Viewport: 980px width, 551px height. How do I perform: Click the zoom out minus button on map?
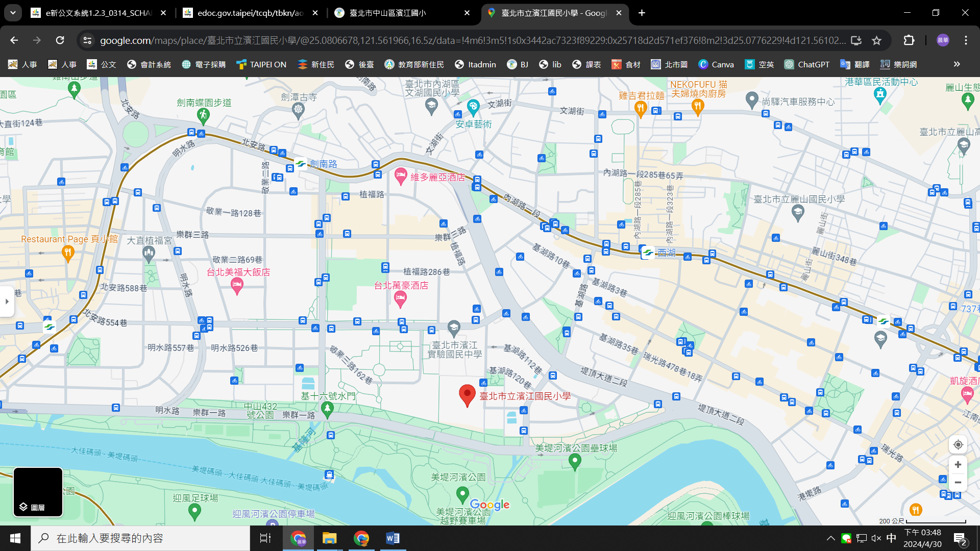[958, 483]
